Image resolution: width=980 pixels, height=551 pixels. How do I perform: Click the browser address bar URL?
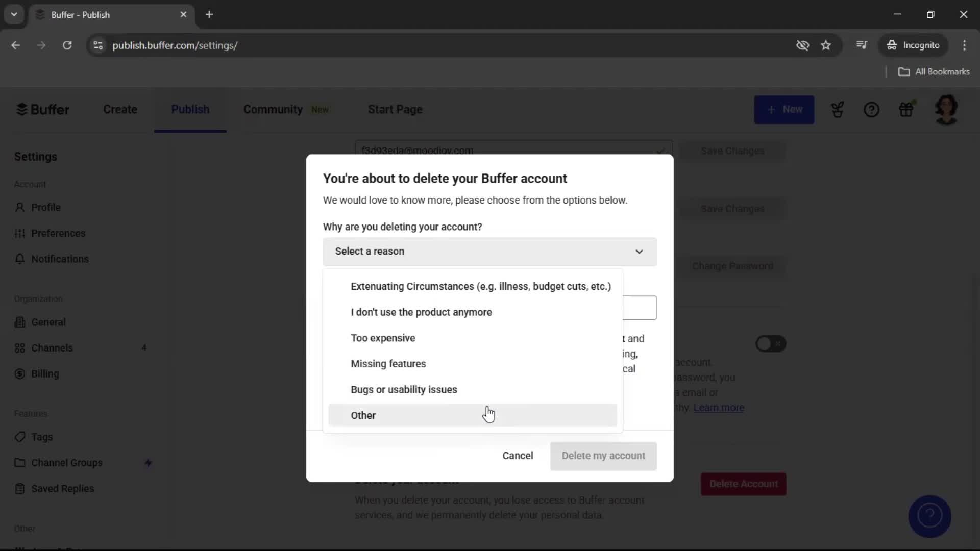pyautogui.click(x=175, y=45)
